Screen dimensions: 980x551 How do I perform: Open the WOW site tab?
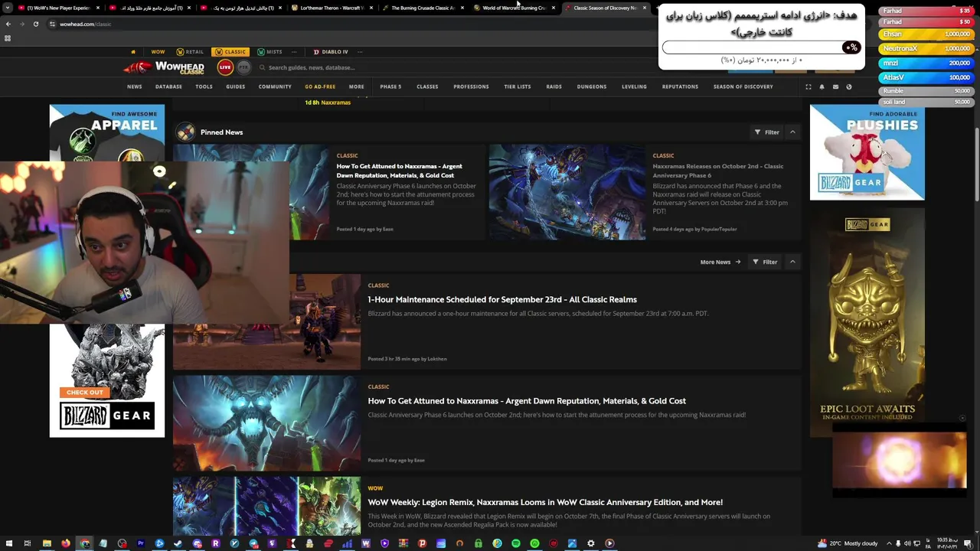click(x=158, y=52)
